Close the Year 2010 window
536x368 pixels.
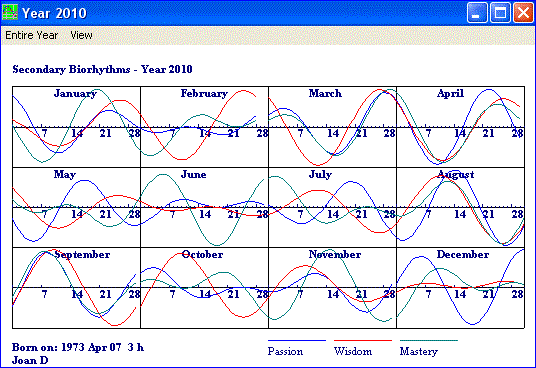click(x=523, y=13)
